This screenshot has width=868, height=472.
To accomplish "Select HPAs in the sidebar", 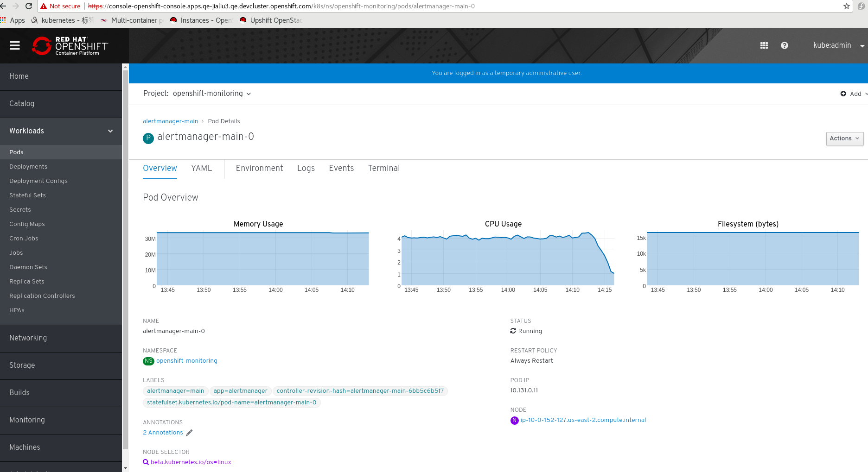I will [61, 310].
